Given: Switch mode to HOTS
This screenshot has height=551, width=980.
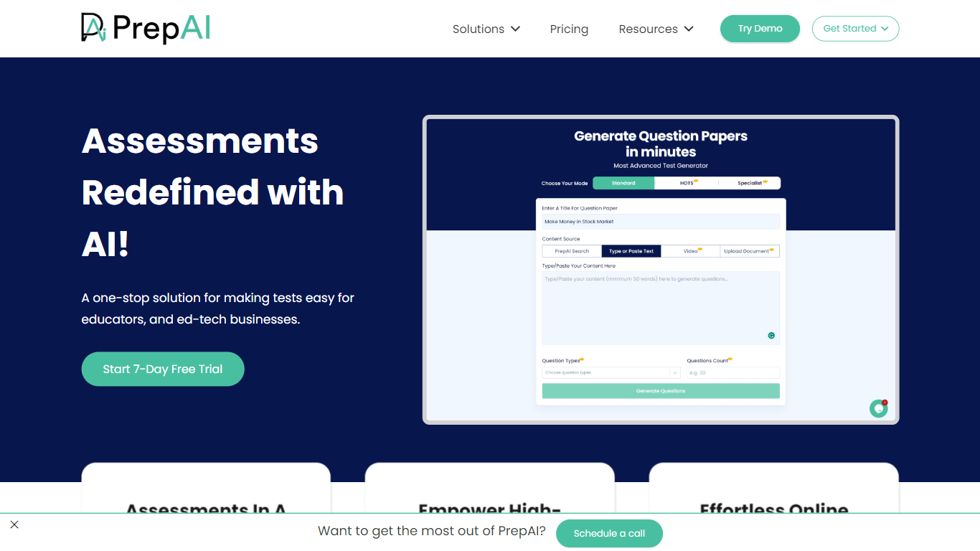Looking at the screenshot, I should pos(687,183).
